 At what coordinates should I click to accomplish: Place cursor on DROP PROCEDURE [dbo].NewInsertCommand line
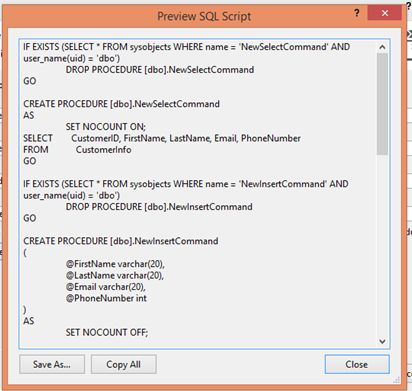click(159, 207)
